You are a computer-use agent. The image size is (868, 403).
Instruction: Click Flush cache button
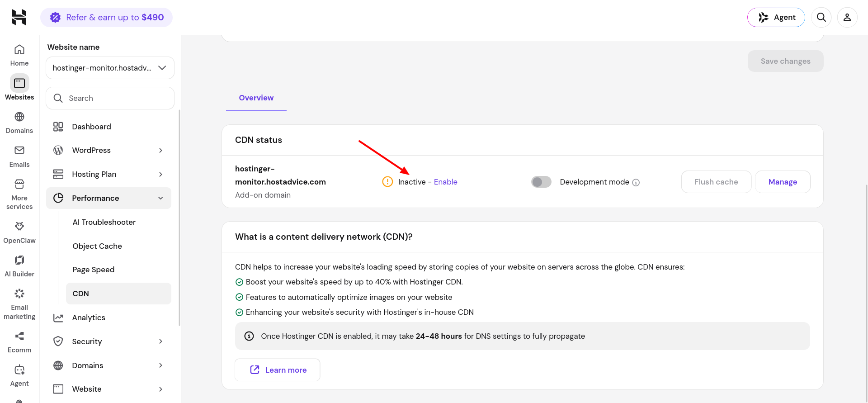point(716,182)
